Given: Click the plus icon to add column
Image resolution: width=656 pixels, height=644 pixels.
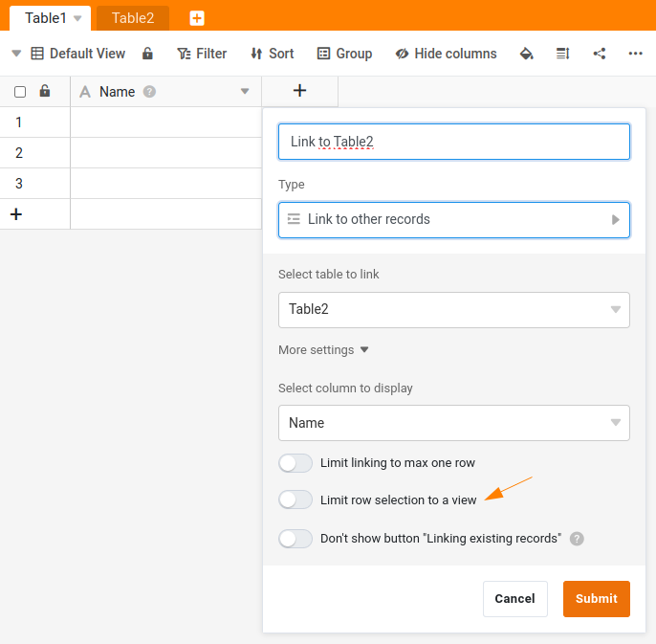Looking at the screenshot, I should click(x=299, y=91).
